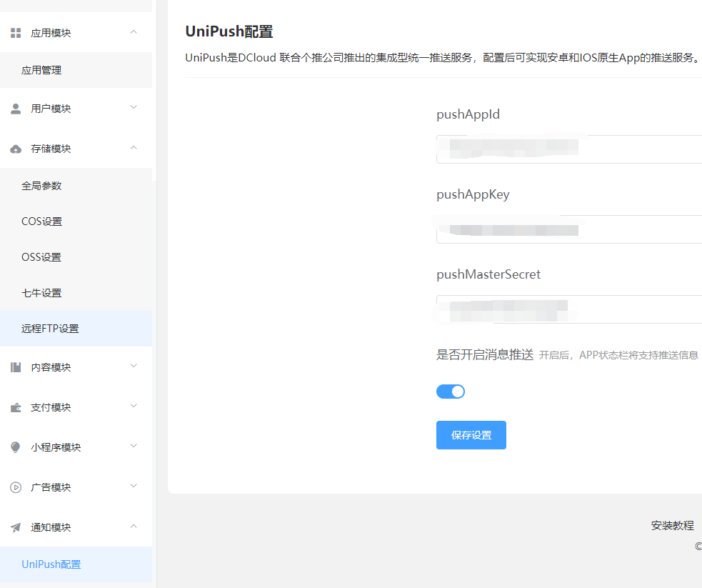
Task: Collapse 存储模块 with its chevron
Action: click(134, 148)
